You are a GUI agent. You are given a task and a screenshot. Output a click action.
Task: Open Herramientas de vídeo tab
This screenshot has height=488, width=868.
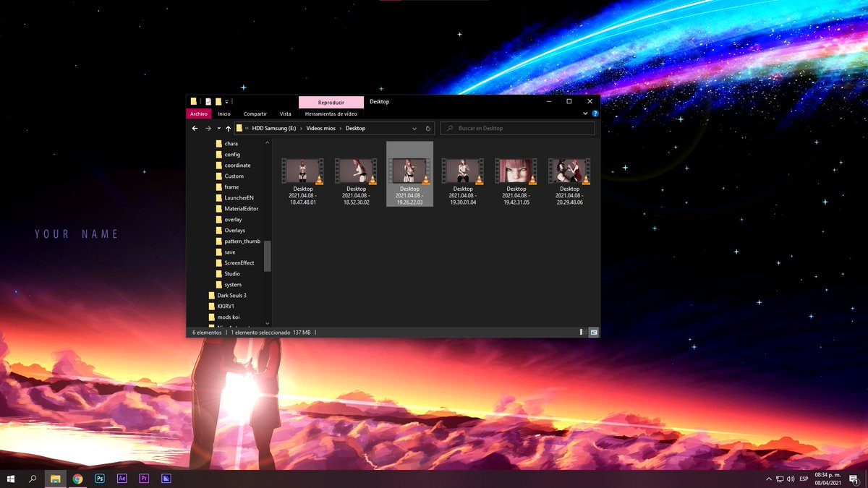(x=331, y=114)
